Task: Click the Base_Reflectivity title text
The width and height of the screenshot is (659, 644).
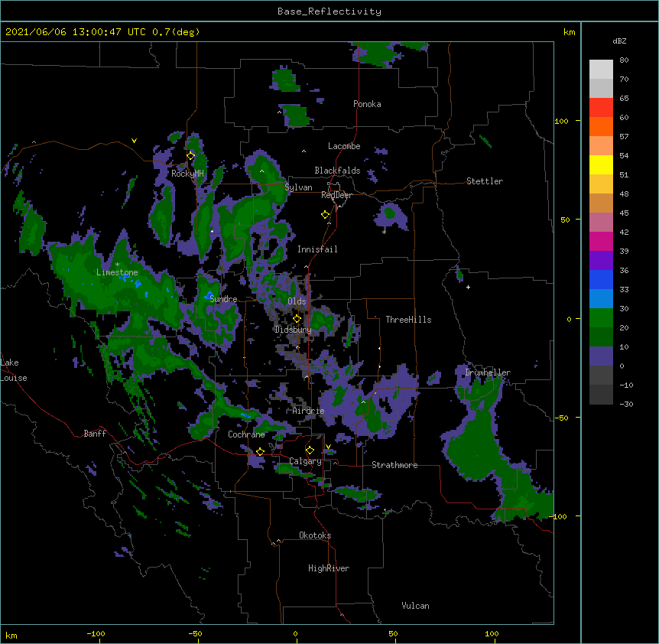Action: pyautogui.click(x=329, y=11)
